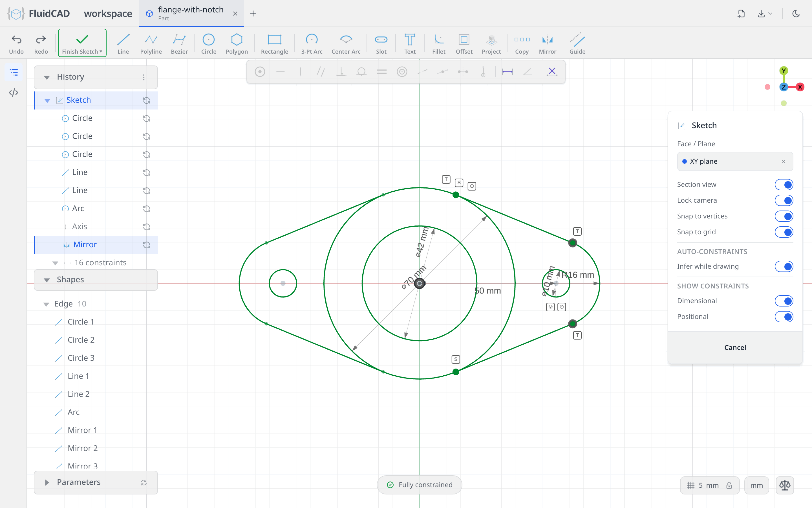Viewport: 812px width, 508px height.
Task: Activate the Fillet tool
Action: (438, 43)
